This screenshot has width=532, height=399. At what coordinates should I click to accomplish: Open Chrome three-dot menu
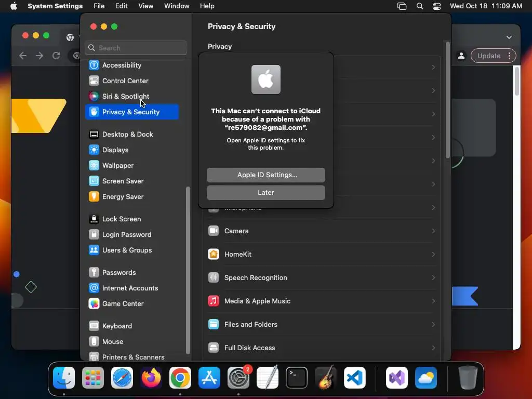(510, 56)
